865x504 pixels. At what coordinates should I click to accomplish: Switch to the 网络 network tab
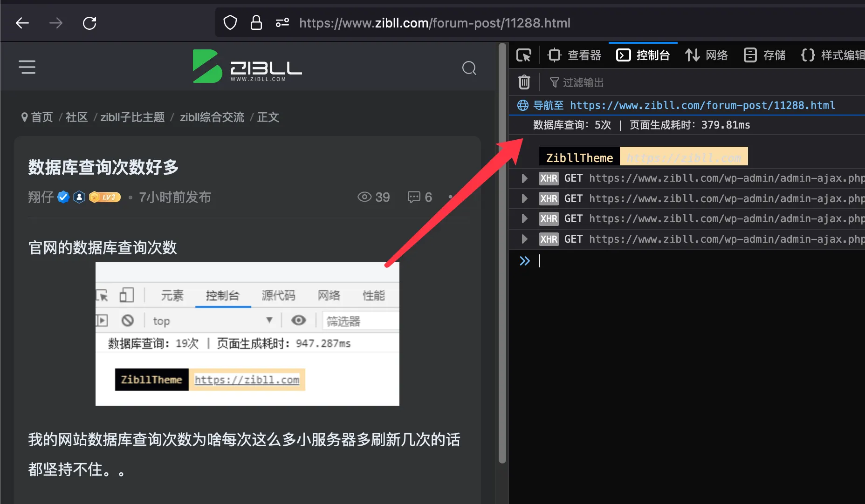point(707,55)
